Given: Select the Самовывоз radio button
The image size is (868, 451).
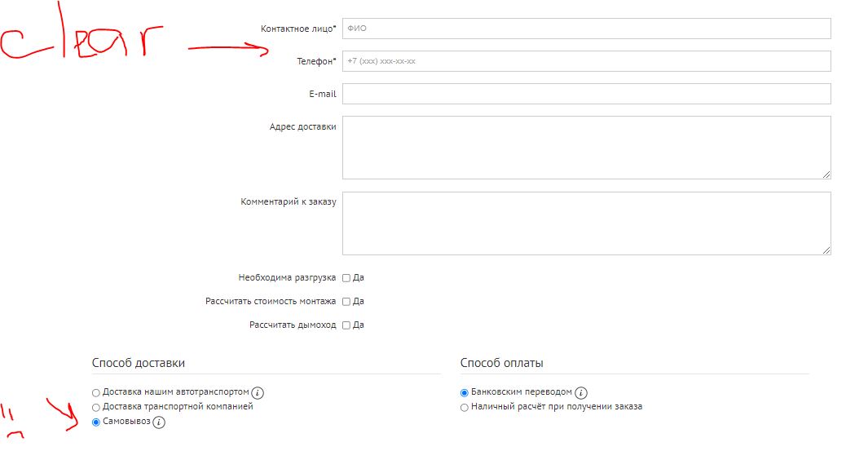Looking at the screenshot, I should coord(96,422).
